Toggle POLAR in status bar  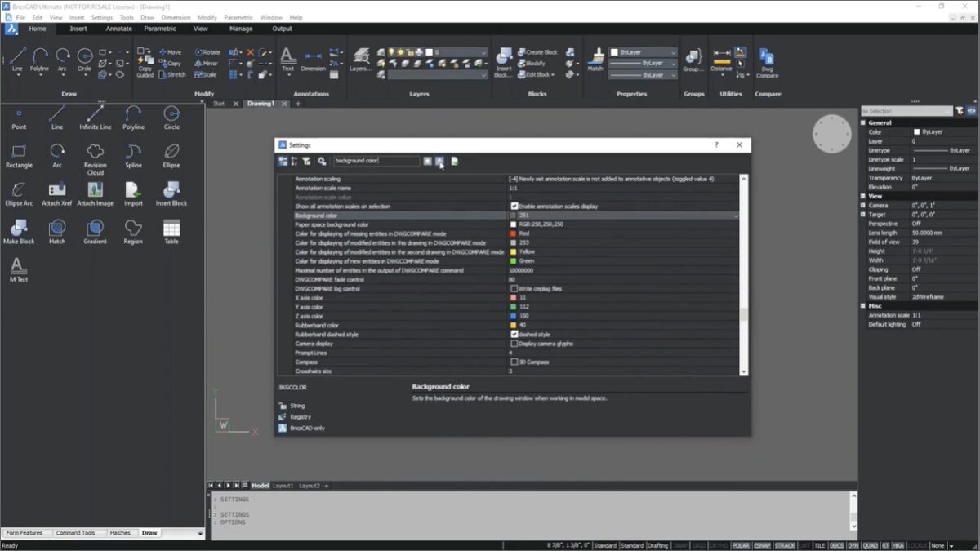pos(741,545)
